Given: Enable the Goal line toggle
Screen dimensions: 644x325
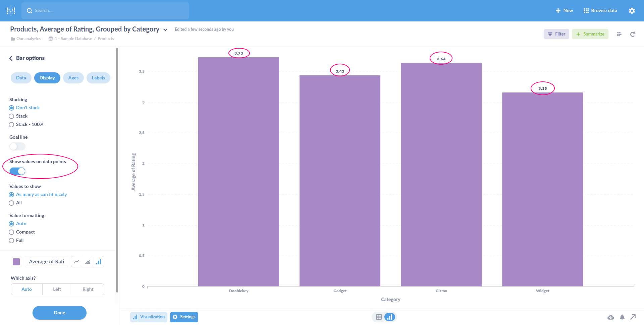Looking at the screenshot, I should [17, 146].
